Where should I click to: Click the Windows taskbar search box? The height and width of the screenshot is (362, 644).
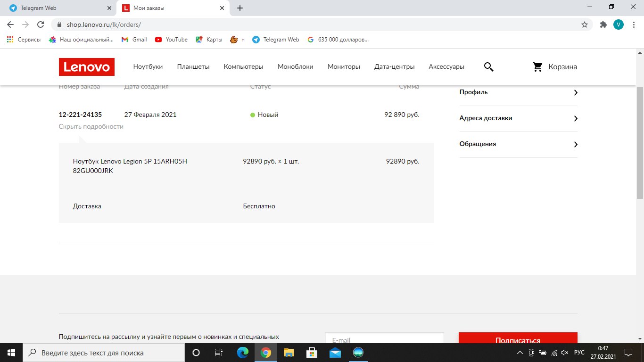[x=104, y=353]
